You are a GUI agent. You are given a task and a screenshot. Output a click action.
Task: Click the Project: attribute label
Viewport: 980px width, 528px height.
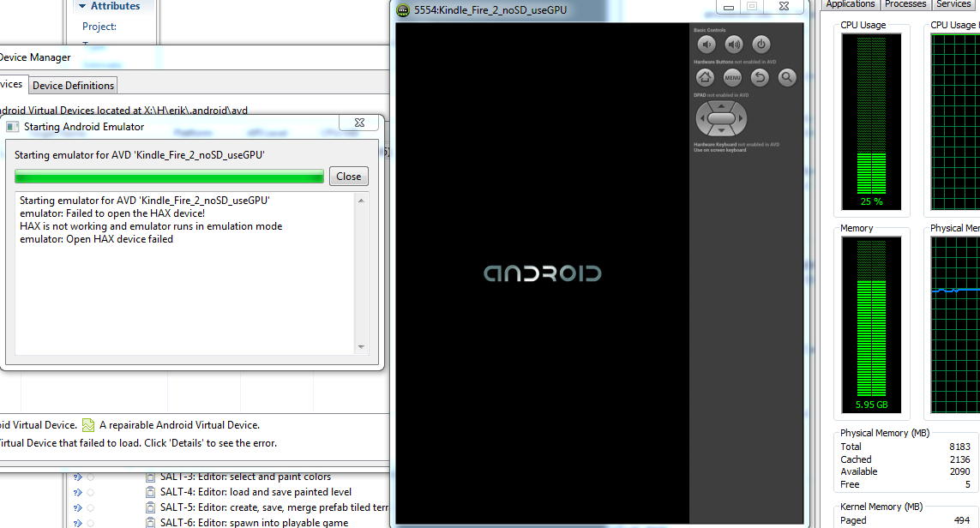(99, 27)
